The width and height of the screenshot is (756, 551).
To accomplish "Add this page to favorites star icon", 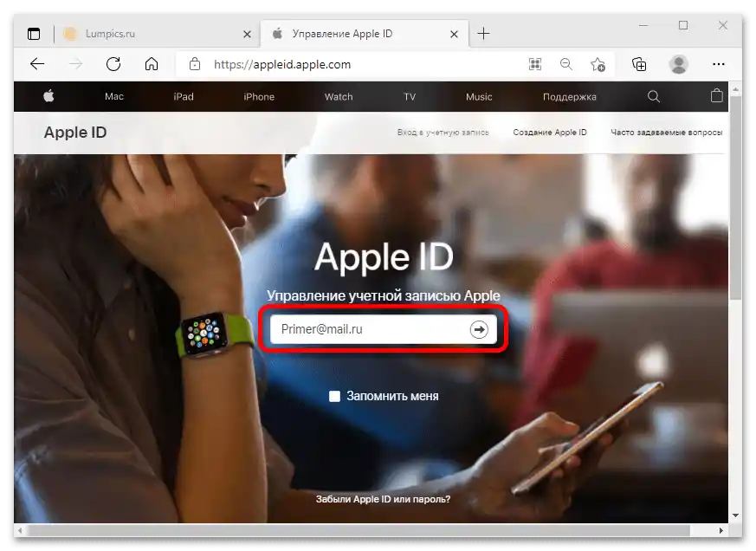I will click(x=598, y=64).
